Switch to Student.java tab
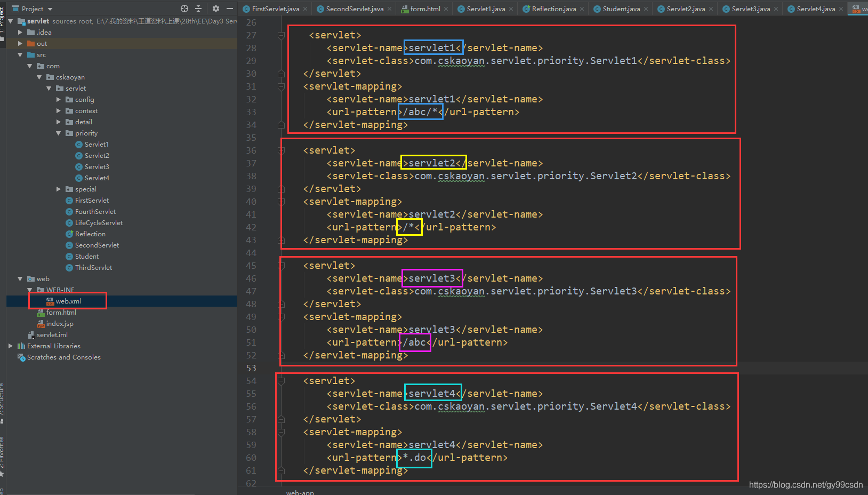Image resolution: width=868 pixels, height=495 pixels. (621, 9)
